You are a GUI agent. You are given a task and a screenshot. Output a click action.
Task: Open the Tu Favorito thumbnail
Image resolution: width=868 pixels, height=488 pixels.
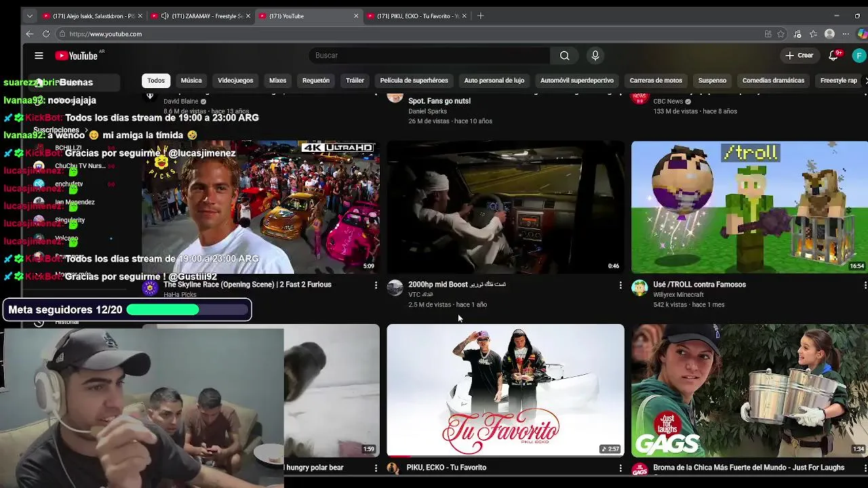[505, 390]
